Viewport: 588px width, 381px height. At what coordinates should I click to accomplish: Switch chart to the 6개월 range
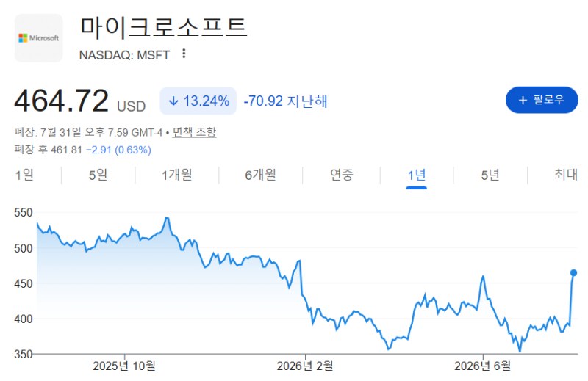(x=261, y=175)
